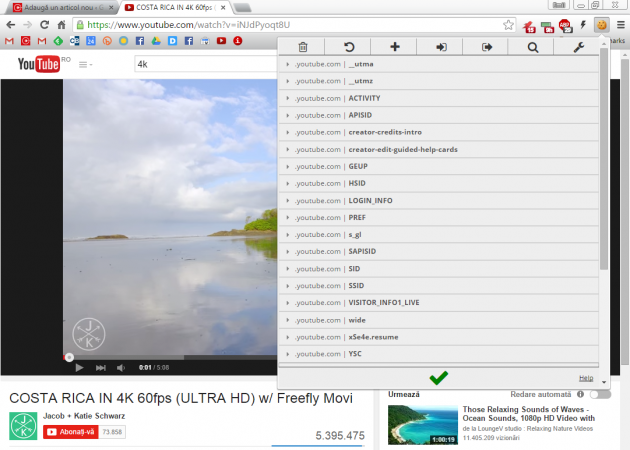Expand the SAPISID cookie row
Viewport: 630px width, 450px height.
coord(439,252)
